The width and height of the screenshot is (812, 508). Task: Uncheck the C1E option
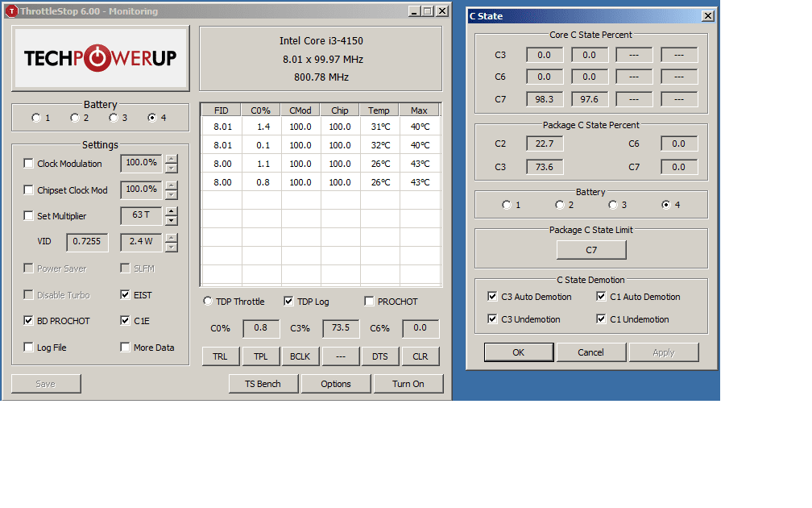point(125,320)
